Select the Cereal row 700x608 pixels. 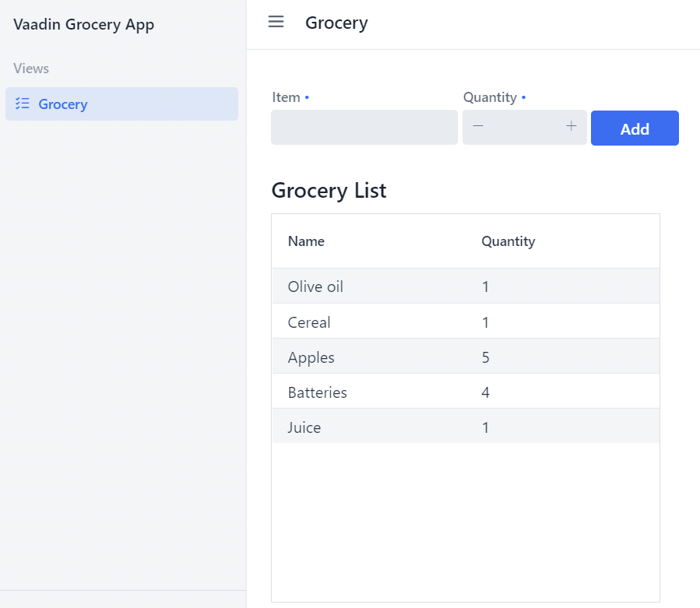point(309,322)
